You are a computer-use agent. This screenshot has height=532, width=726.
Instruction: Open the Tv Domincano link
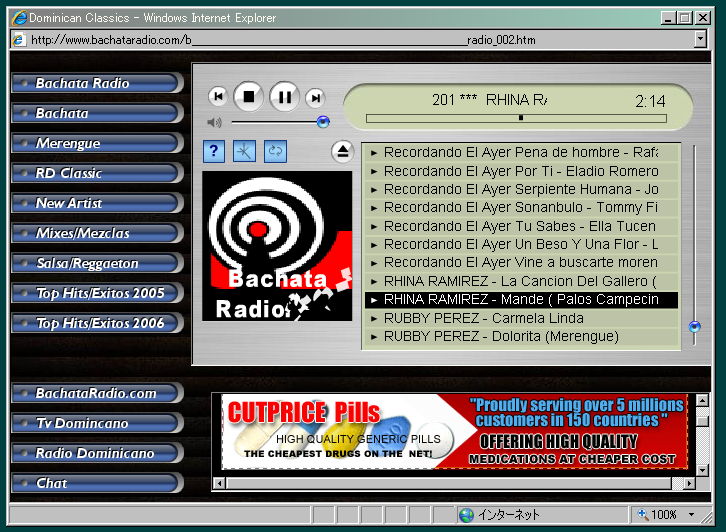click(96, 423)
